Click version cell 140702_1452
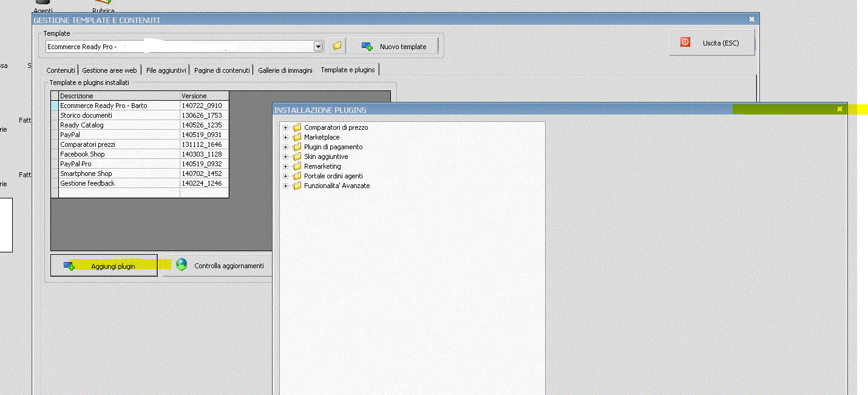Screen dimensions: 868x395 point(205,174)
